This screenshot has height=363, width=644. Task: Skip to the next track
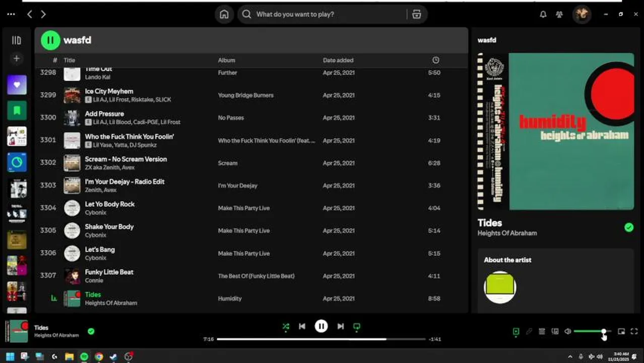point(341,326)
